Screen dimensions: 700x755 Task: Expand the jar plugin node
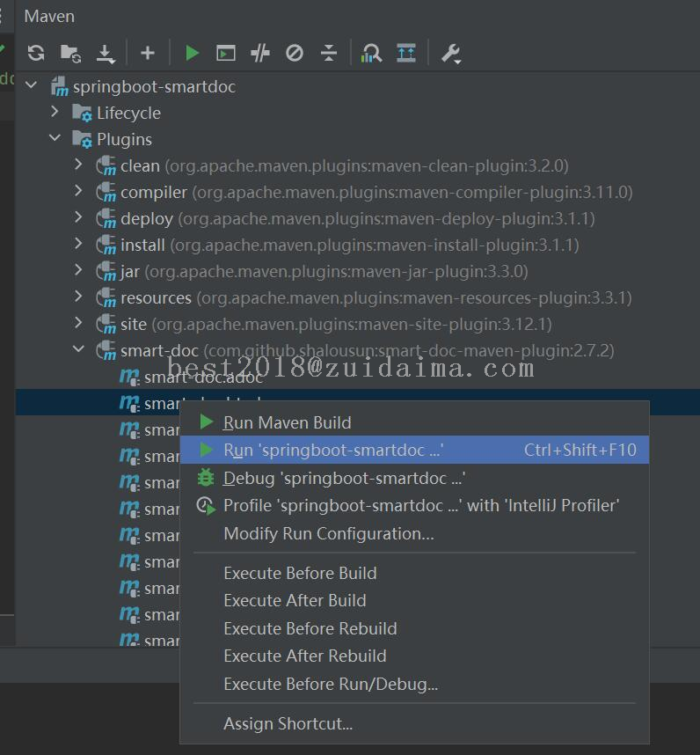(x=78, y=271)
